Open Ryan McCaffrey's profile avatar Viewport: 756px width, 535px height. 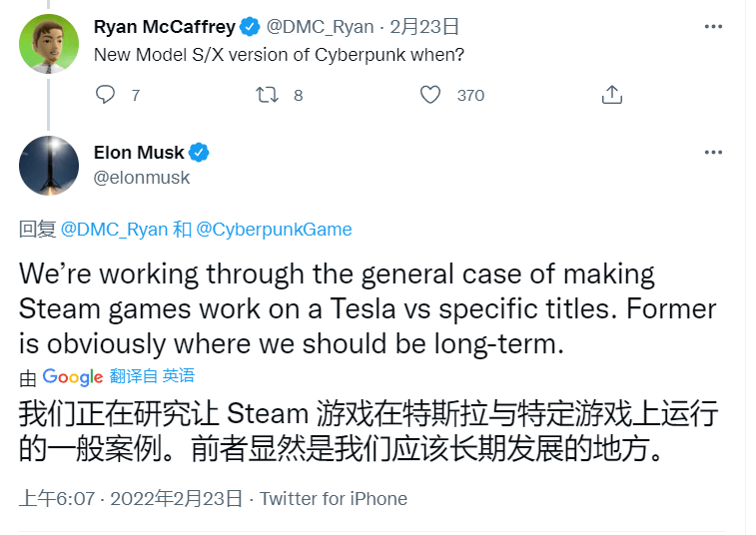[49, 44]
